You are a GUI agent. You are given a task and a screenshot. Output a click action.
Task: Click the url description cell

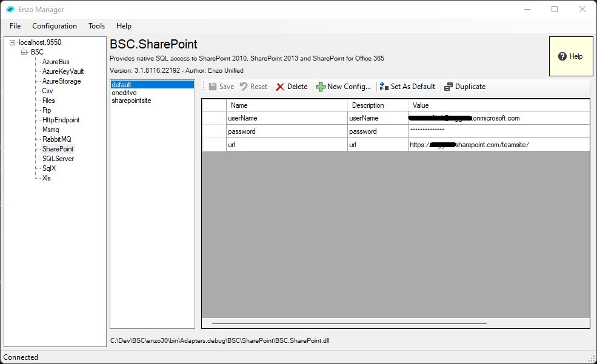(378, 145)
